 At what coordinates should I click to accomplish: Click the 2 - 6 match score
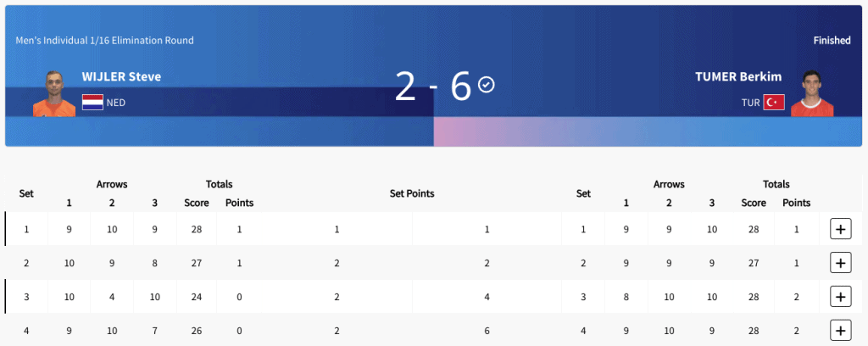(x=433, y=86)
